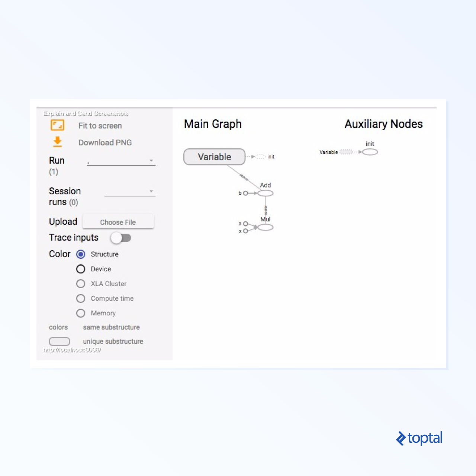Select the Variable node in Main Graph

214,157
